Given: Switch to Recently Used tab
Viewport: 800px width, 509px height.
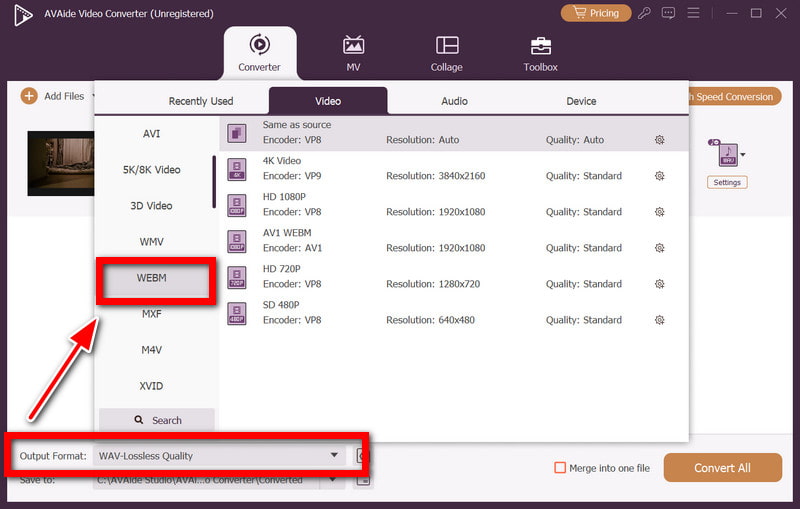Looking at the screenshot, I should click(201, 101).
